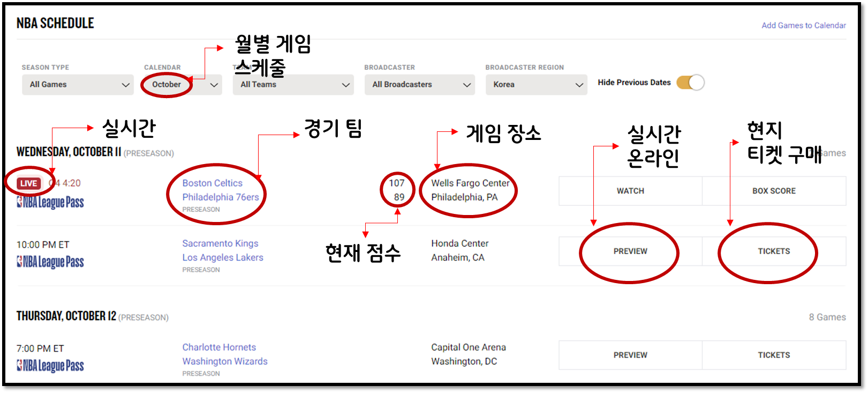
Task: Click the 'THURSDAY, OCTOBER 12' date heading
Action: point(66,316)
